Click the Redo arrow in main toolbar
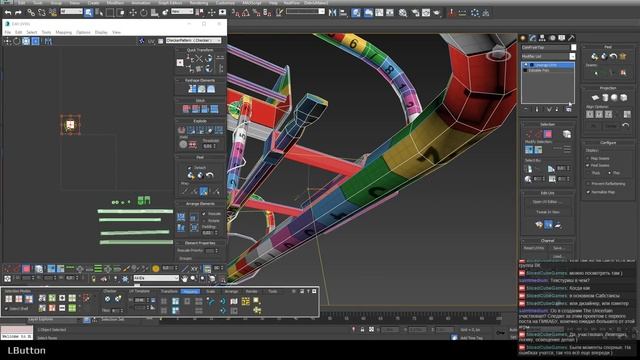This screenshot has height=360, width=640. coord(18,13)
